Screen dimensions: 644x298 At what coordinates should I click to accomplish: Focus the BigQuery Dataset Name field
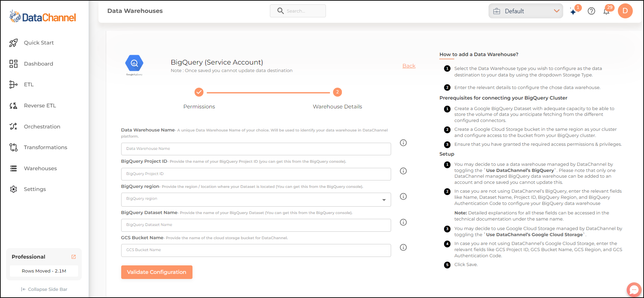(x=256, y=225)
